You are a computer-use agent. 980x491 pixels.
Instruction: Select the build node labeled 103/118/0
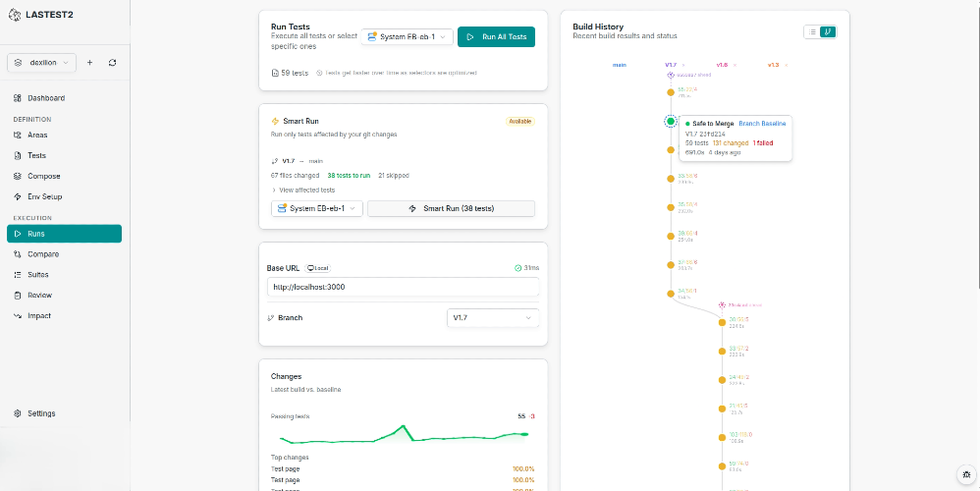tap(722, 437)
